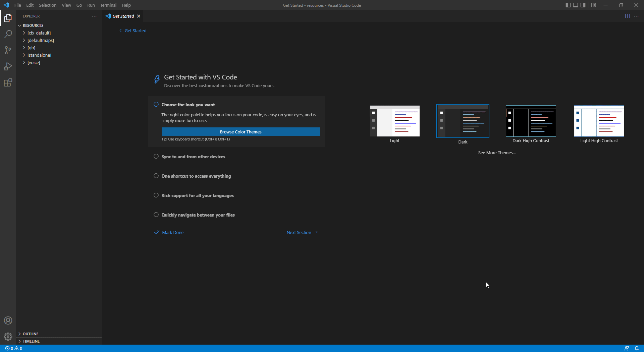Open the Selection menu
The width and height of the screenshot is (644, 352).
tap(47, 5)
